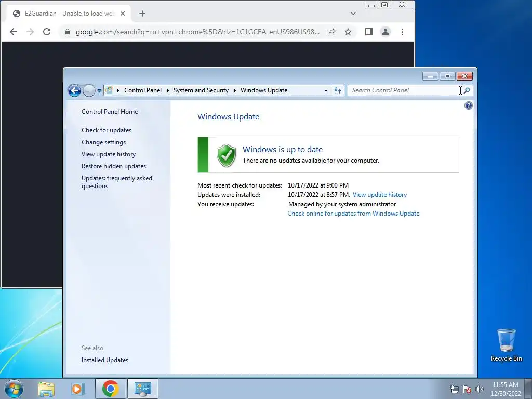Expand arrow after Control Panel breadcrumb
532x399 pixels.
168,90
